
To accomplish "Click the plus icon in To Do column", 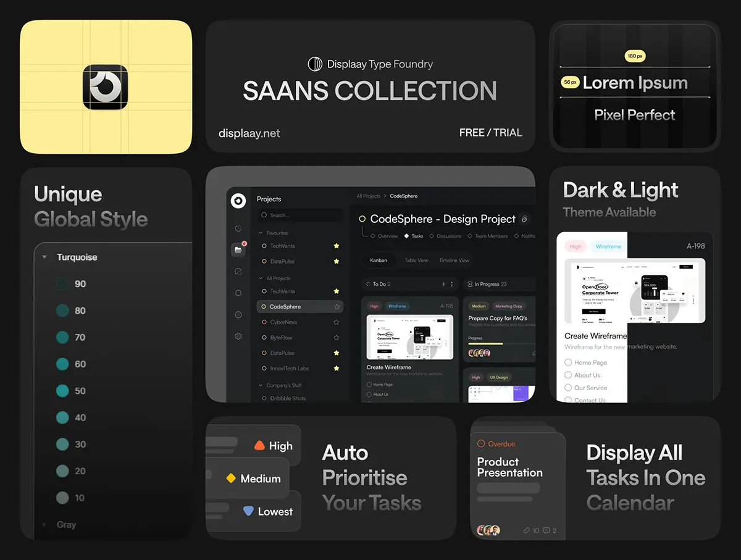I will tap(443, 284).
